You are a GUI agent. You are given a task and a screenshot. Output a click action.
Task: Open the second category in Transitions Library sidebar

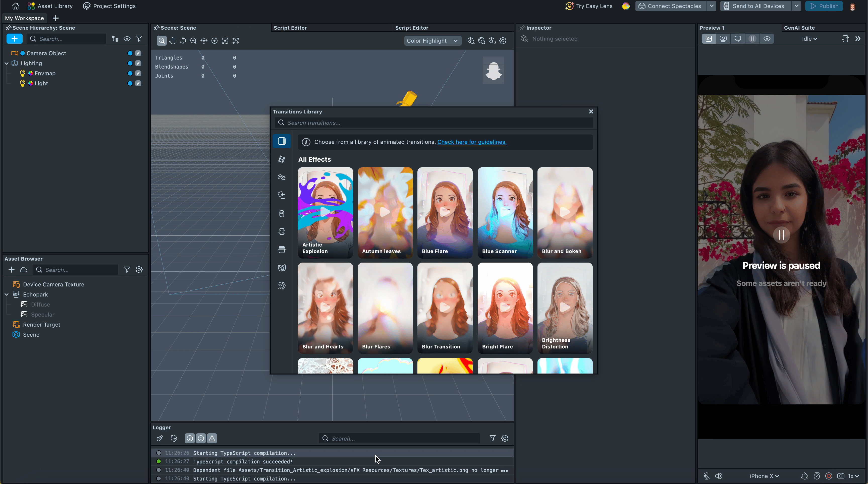tap(282, 159)
